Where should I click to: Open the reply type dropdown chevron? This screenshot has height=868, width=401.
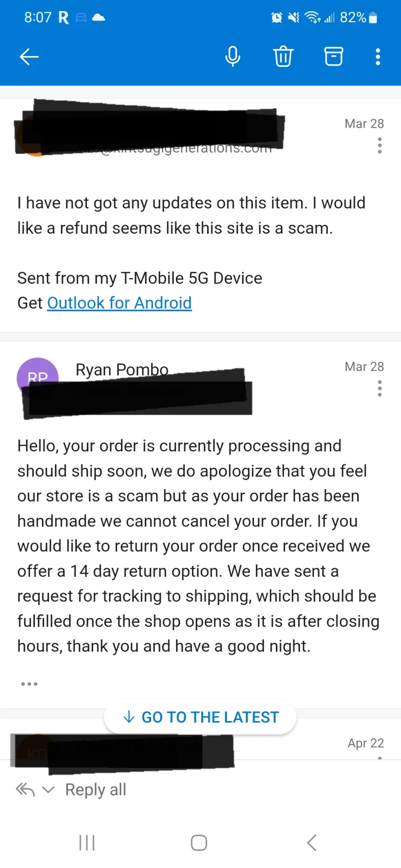click(x=48, y=790)
